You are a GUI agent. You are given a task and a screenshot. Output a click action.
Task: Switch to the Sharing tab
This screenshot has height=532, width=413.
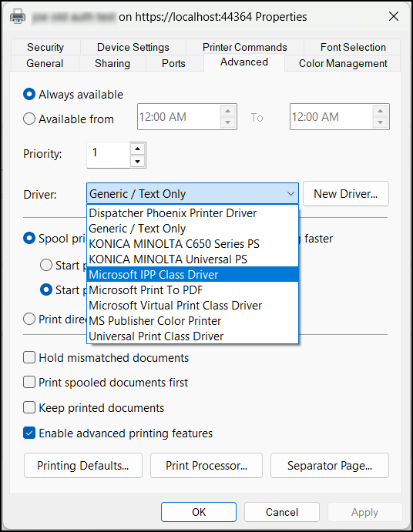pyautogui.click(x=112, y=63)
